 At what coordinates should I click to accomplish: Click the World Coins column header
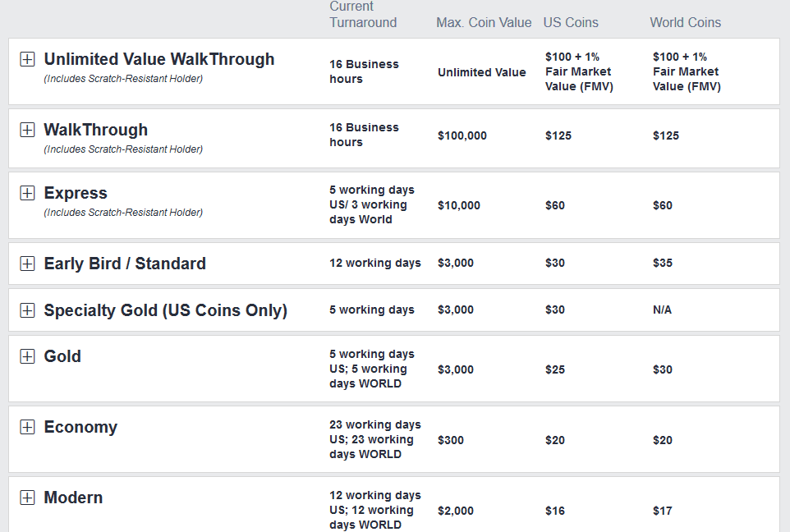point(685,23)
